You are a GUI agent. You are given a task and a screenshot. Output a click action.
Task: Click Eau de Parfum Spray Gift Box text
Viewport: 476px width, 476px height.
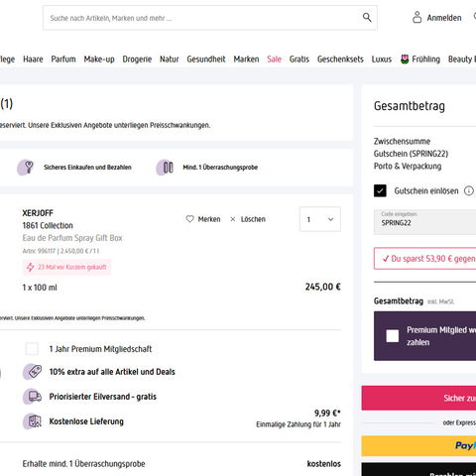click(x=72, y=238)
